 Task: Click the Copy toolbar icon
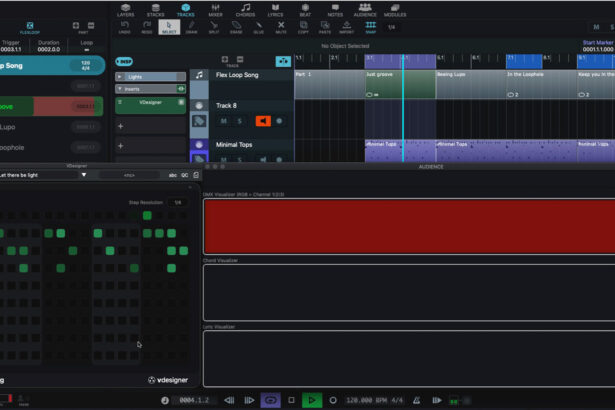pyautogui.click(x=303, y=27)
